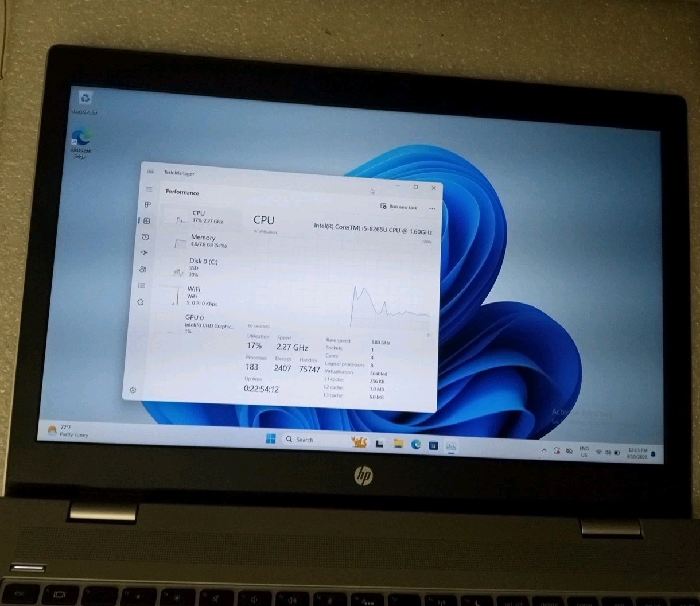Open File Explorer from the taskbar
The image size is (700, 606).
click(398, 444)
